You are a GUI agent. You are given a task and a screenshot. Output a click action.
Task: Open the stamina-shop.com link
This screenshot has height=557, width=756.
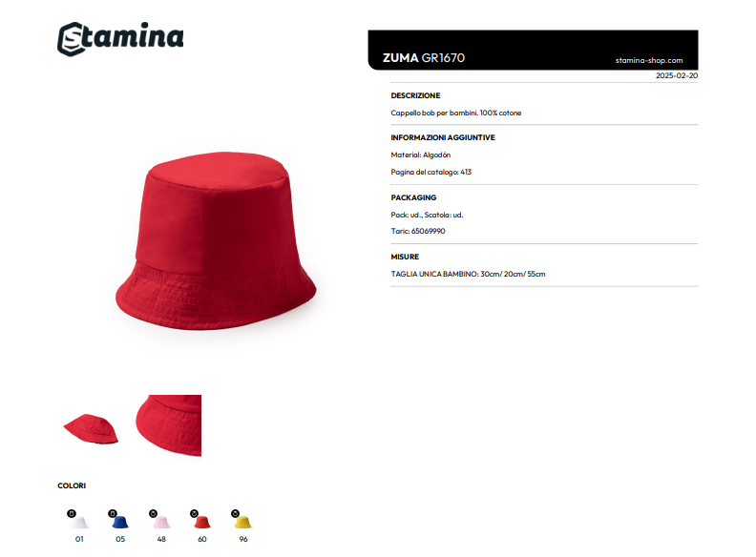click(x=649, y=61)
